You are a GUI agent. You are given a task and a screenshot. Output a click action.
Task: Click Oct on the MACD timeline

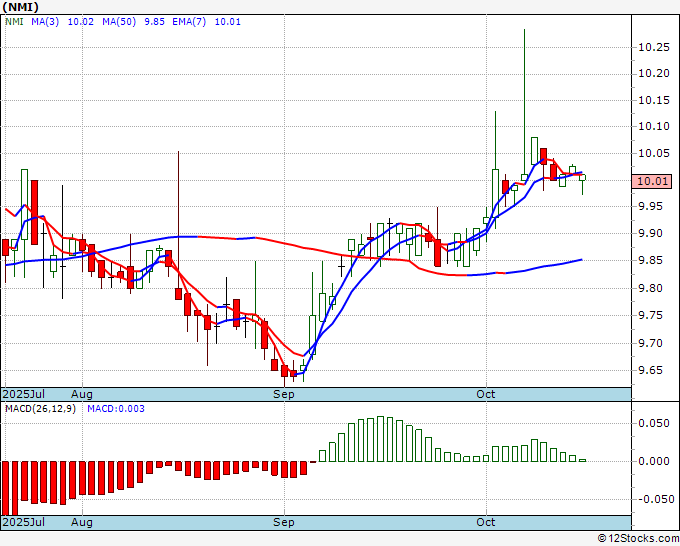485,522
